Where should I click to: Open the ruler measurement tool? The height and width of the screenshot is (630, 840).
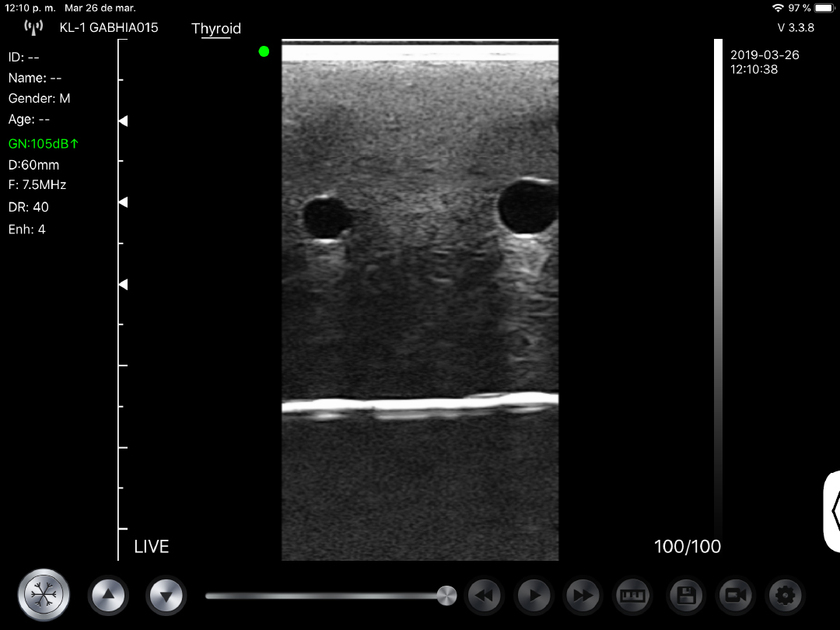632,597
